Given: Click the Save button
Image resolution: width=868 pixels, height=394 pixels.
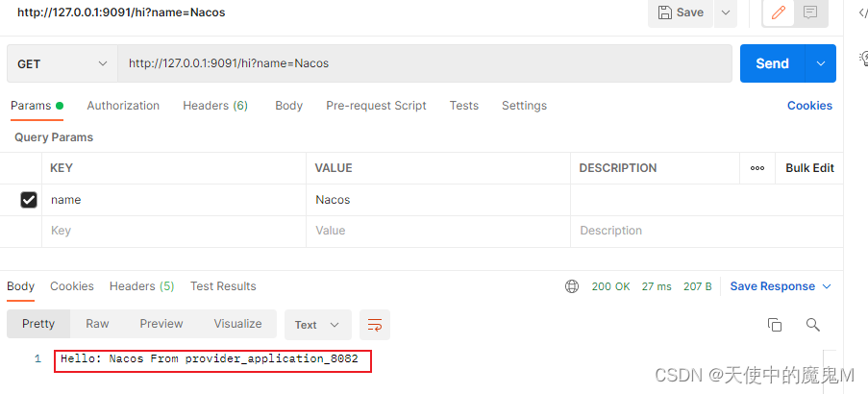Looking at the screenshot, I should 681,12.
